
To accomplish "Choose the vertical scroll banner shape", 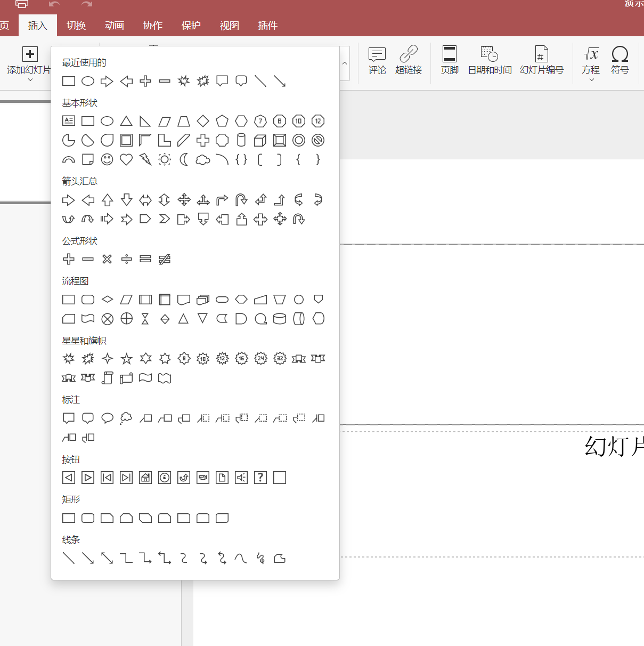I will pos(107,378).
